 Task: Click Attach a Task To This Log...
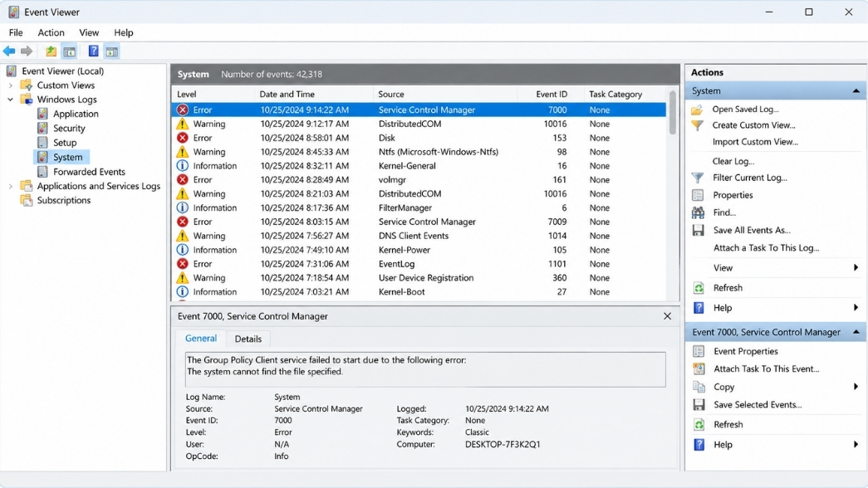[766, 248]
